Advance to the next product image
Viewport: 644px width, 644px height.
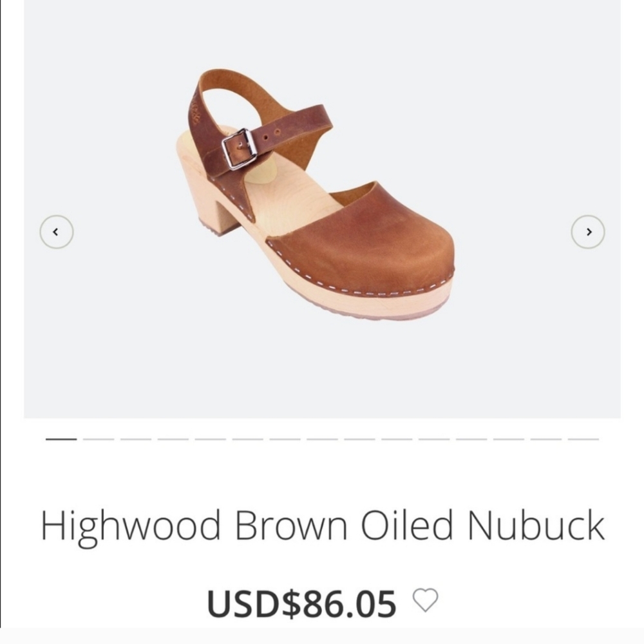588,232
